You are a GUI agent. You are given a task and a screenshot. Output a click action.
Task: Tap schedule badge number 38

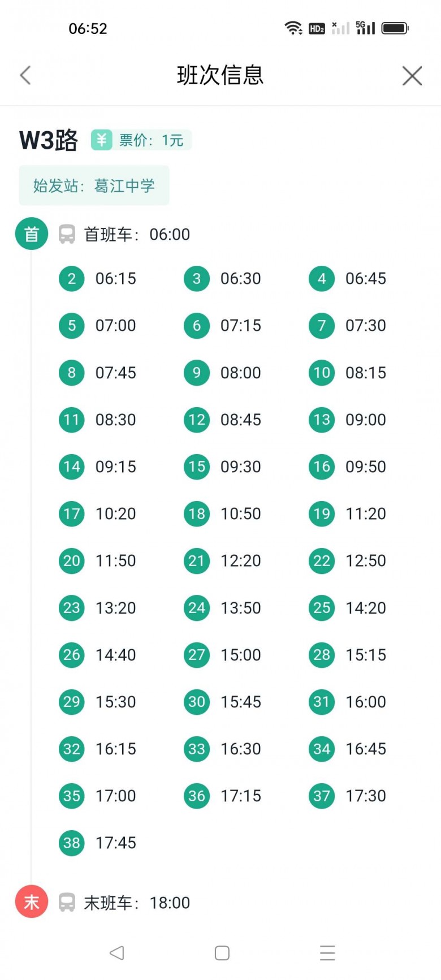click(72, 843)
